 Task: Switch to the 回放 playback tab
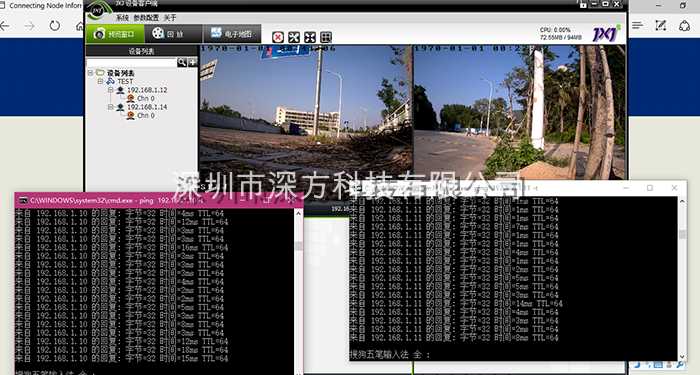(173, 33)
